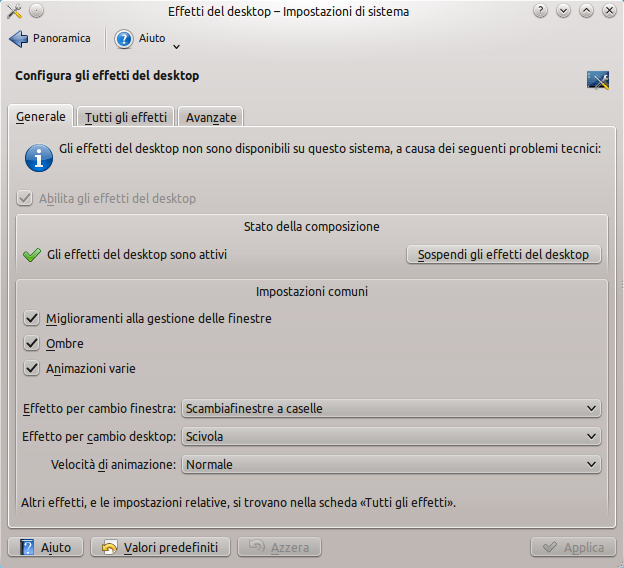Uncheck the Ombre checkbox
Image resolution: width=624 pixels, height=568 pixels.
[x=32, y=344]
